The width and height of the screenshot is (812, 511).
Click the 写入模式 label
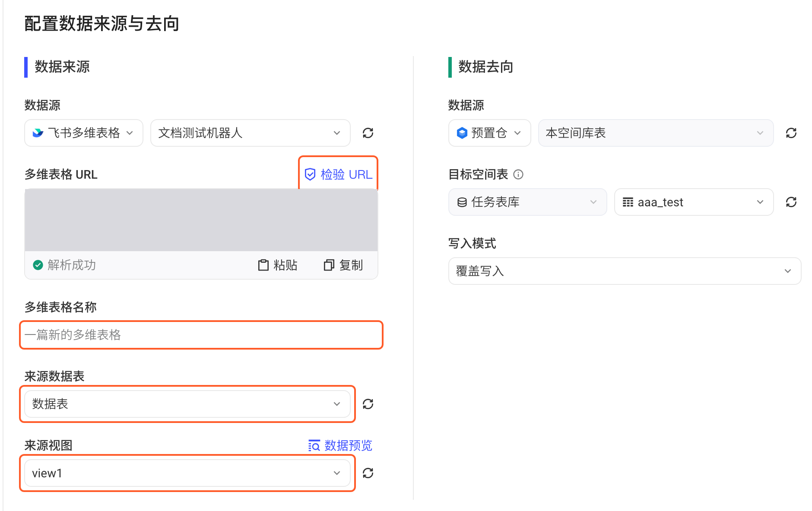click(x=472, y=243)
